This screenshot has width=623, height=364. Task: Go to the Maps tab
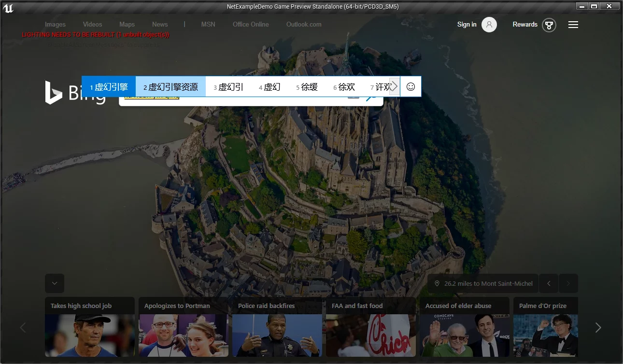point(127,25)
